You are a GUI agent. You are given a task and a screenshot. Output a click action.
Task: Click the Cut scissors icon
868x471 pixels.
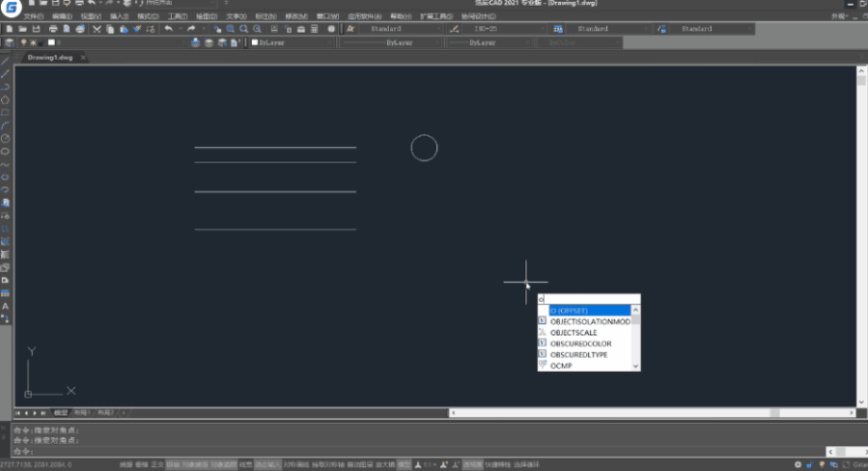[x=97, y=29]
